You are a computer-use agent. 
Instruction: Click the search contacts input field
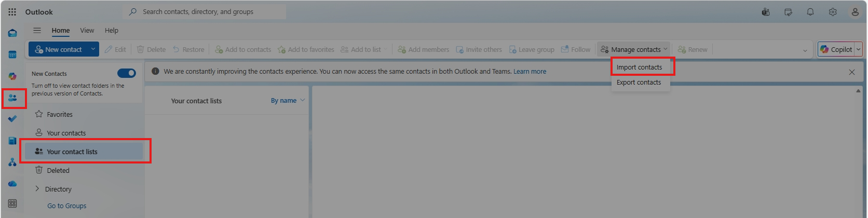pyautogui.click(x=204, y=11)
